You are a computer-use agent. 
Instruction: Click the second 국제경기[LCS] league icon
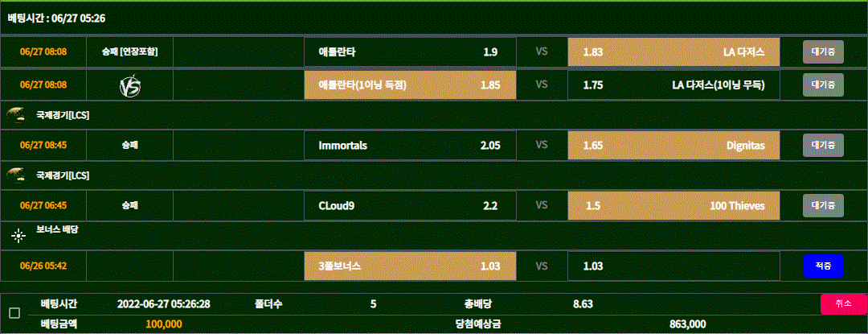coord(15,174)
